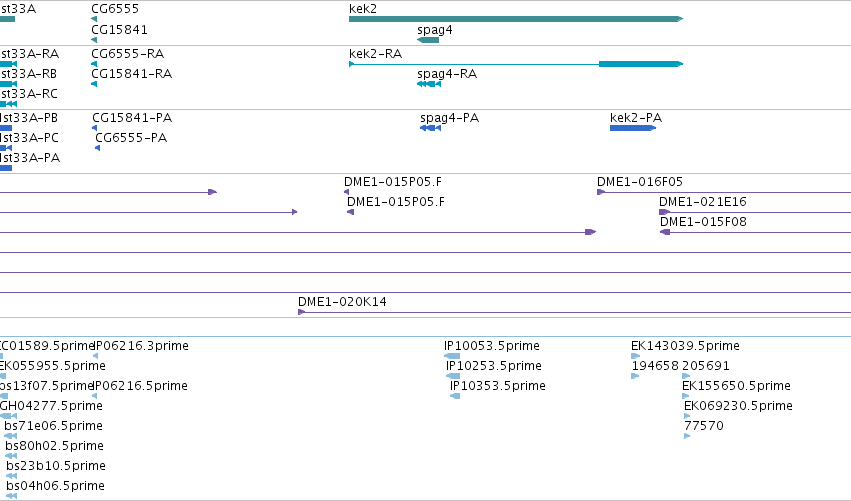Select the IP10353.5prime EST label
This screenshot has height=501, width=851.
[498, 386]
